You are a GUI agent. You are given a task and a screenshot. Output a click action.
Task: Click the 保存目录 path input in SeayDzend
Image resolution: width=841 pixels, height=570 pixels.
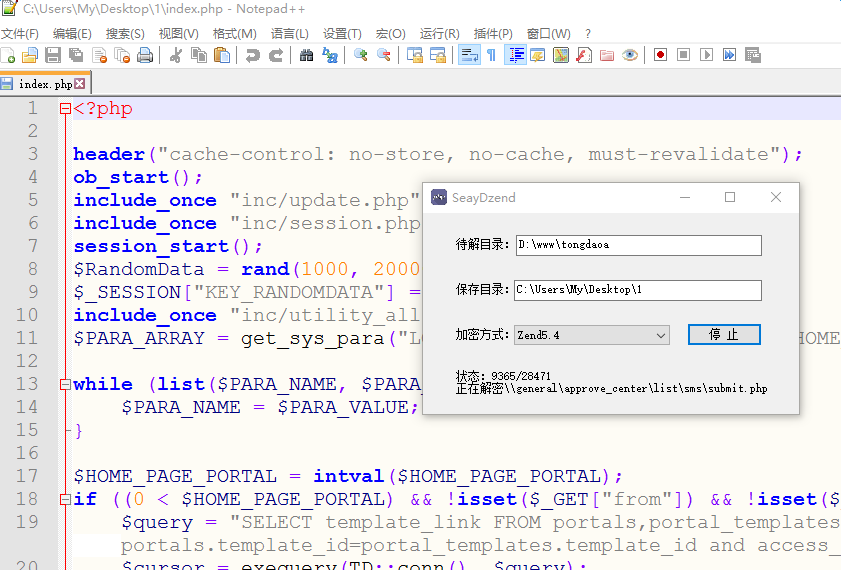tap(638, 290)
